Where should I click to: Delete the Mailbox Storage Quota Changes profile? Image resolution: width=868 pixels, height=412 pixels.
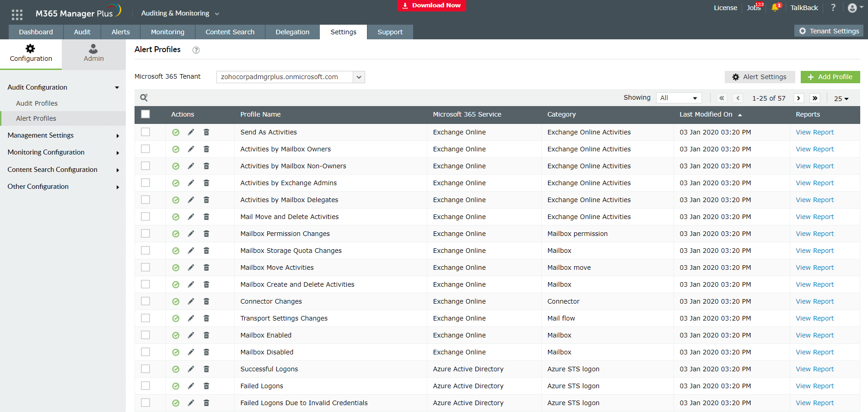[206, 251]
